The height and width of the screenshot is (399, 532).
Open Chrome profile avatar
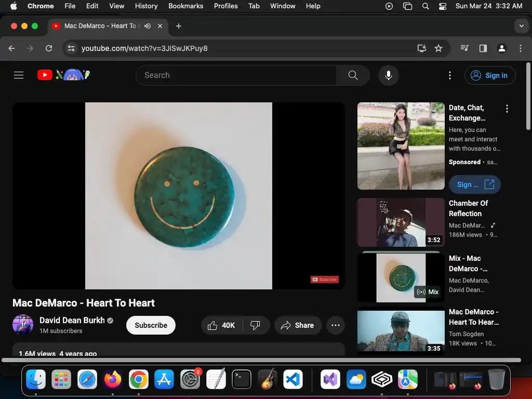(502, 48)
